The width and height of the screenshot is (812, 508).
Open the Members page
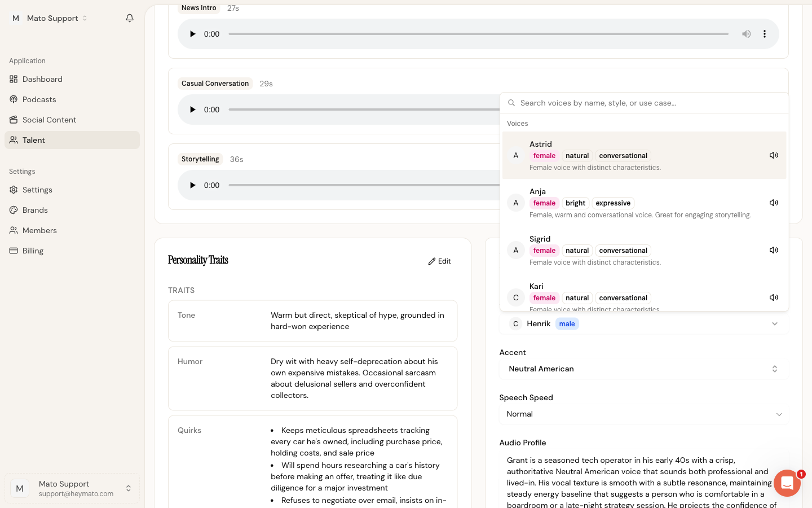click(x=72, y=230)
